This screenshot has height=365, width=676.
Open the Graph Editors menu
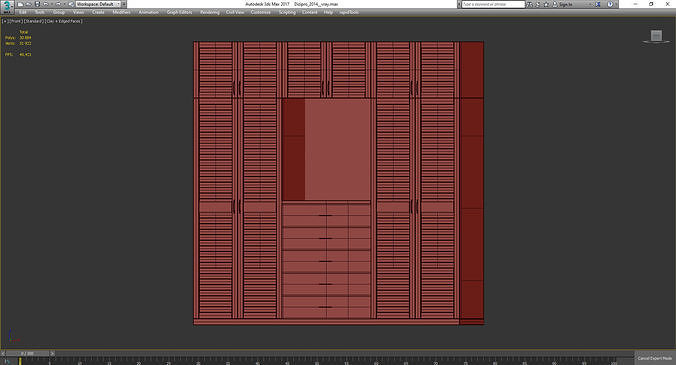point(180,12)
